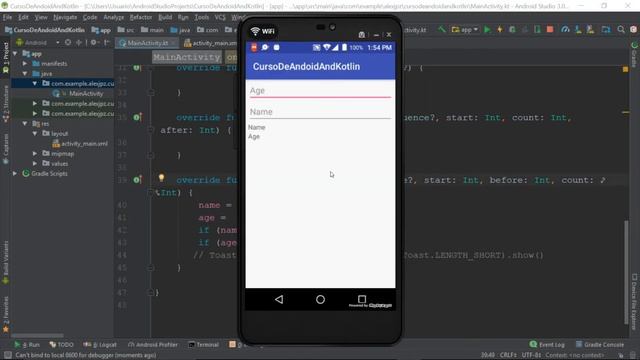Click MainActivity breadcrumb in editor
Image resolution: width=640 pixels, height=360 pixels.
click(x=187, y=57)
